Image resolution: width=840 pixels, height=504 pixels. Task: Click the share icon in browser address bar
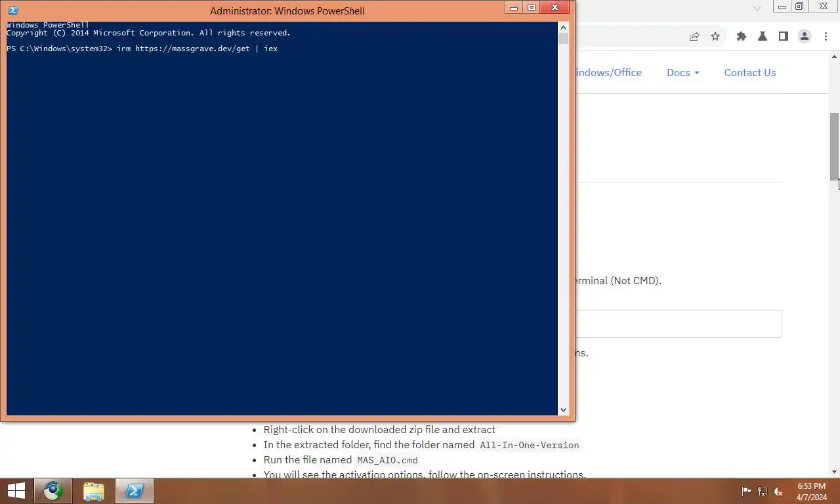(x=694, y=37)
